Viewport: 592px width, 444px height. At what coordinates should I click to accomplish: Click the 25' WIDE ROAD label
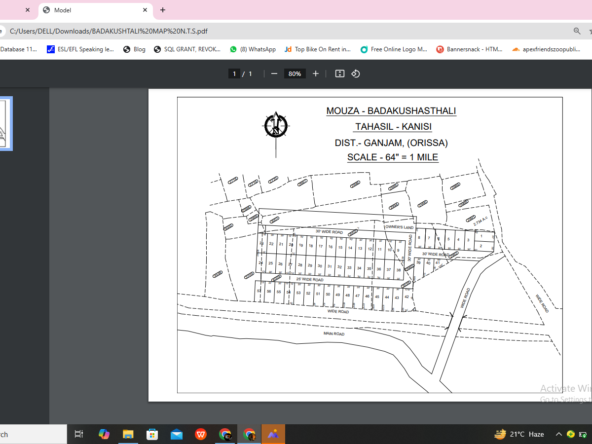pyautogui.click(x=310, y=279)
